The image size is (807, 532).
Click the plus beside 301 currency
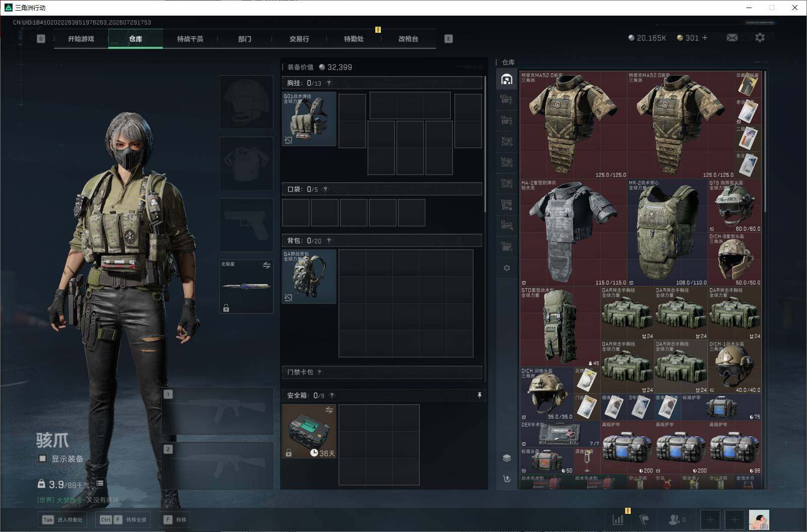pyautogui.click(x=705, y=38)
